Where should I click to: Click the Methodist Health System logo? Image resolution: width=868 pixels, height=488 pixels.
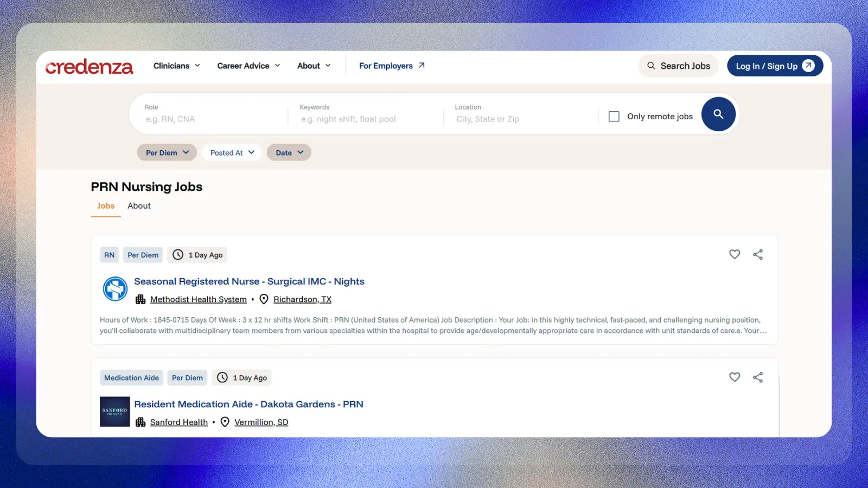(x=115, y=289)
